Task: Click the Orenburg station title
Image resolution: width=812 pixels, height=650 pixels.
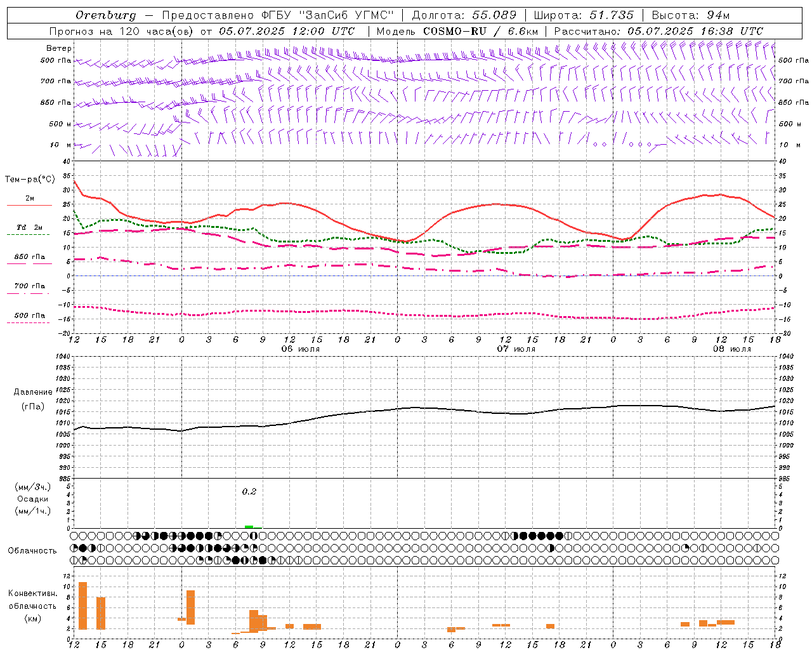Action: (105, 15)
